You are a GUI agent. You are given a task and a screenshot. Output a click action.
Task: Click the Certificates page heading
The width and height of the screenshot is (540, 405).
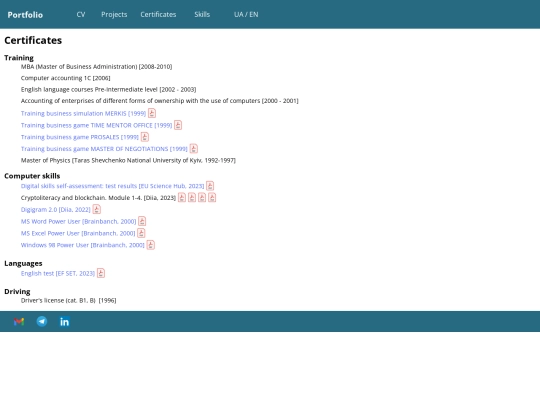point(33,40)
